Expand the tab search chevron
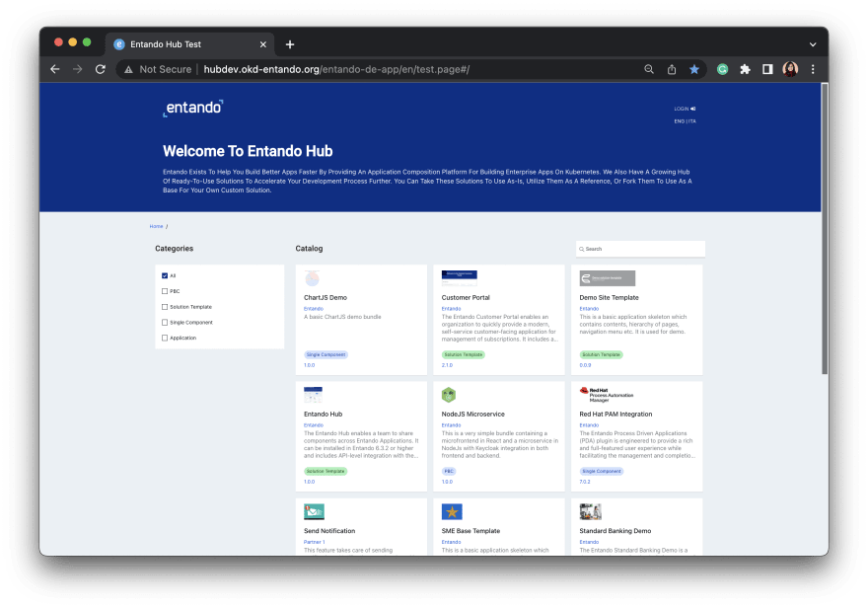This screenshot has width=868, height=608. click(813, 44)
